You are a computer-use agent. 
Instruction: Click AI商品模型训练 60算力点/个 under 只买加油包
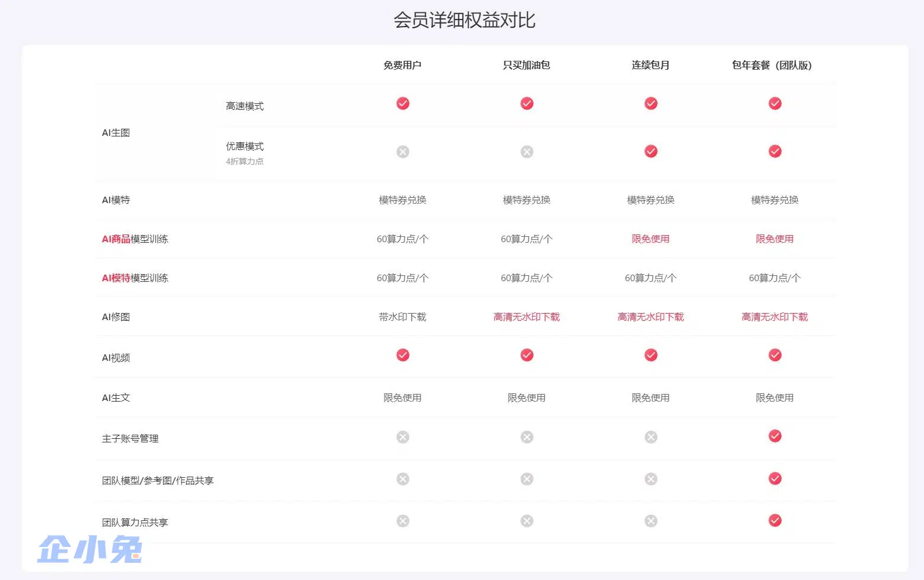tap(526, 239)
